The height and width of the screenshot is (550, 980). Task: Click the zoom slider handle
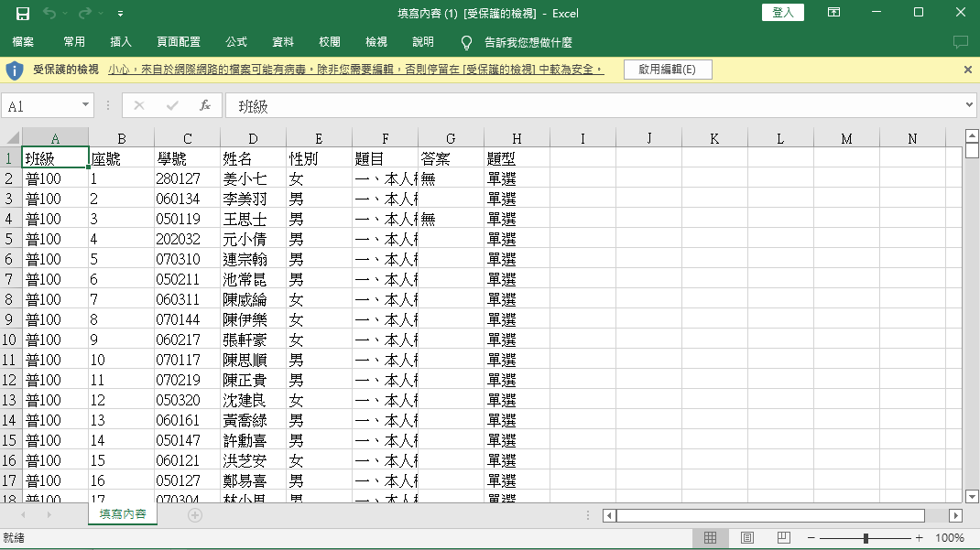pos(866,537)
